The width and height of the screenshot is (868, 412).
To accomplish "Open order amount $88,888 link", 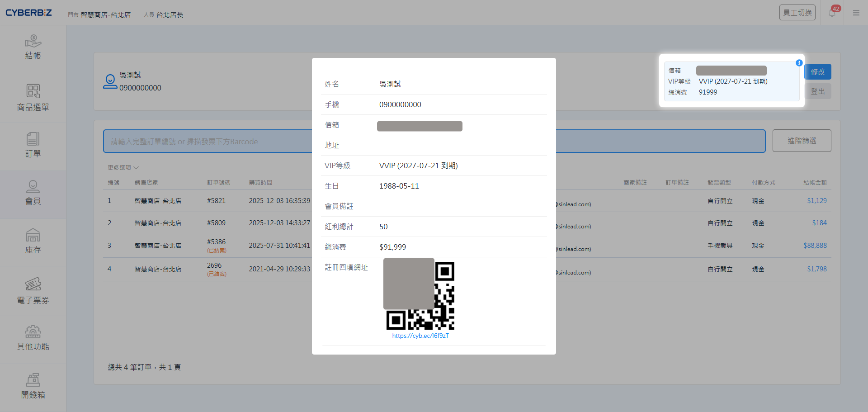I will [815, 246].
